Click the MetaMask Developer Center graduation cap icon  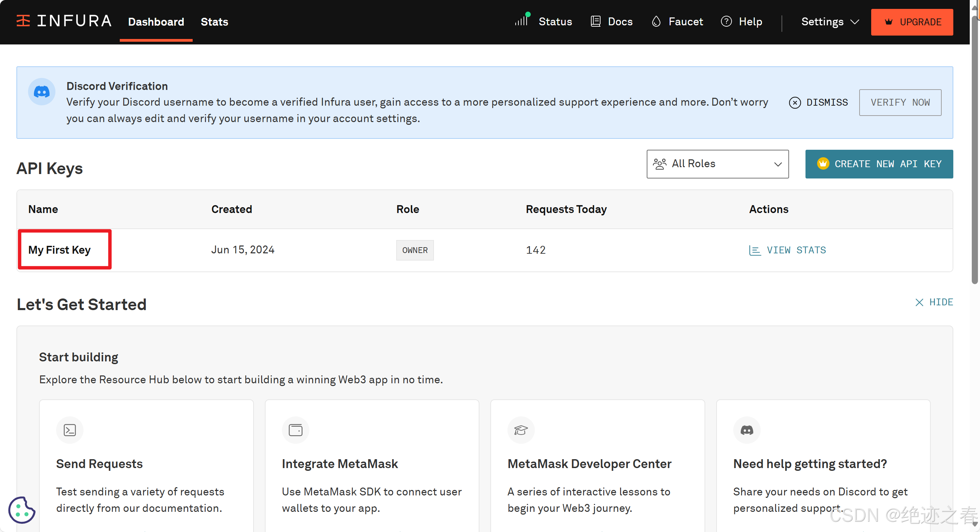point(521,430)
